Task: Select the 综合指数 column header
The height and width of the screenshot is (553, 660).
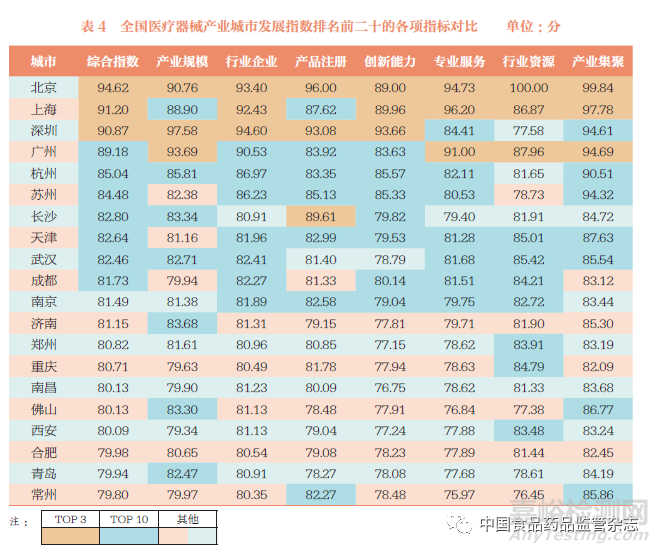Action: coord(113,62)
